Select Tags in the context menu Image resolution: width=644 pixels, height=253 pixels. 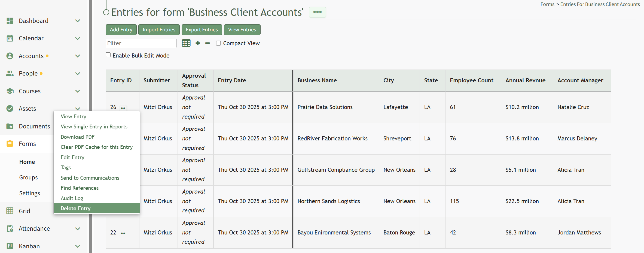coord(97,167)
